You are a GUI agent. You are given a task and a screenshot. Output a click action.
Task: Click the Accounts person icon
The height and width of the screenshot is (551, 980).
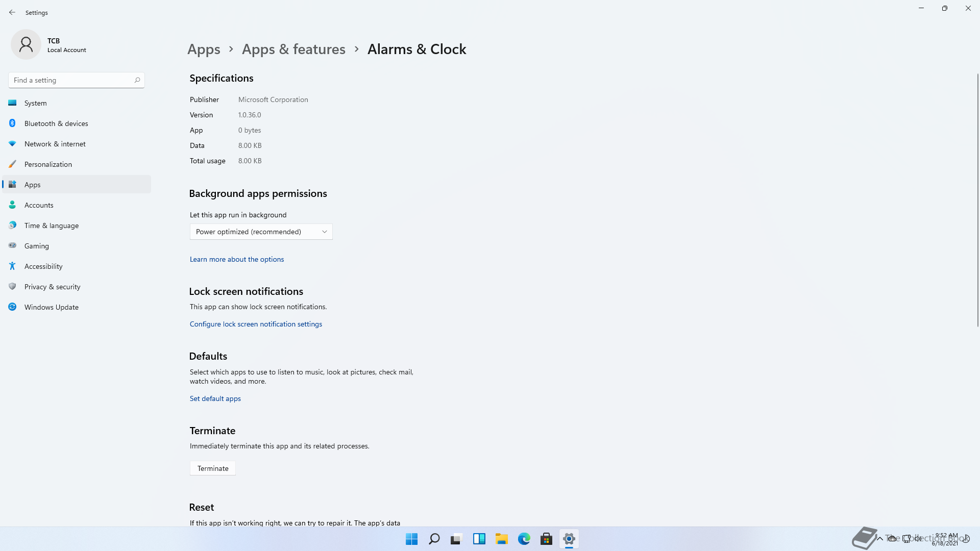coord(12,205)
